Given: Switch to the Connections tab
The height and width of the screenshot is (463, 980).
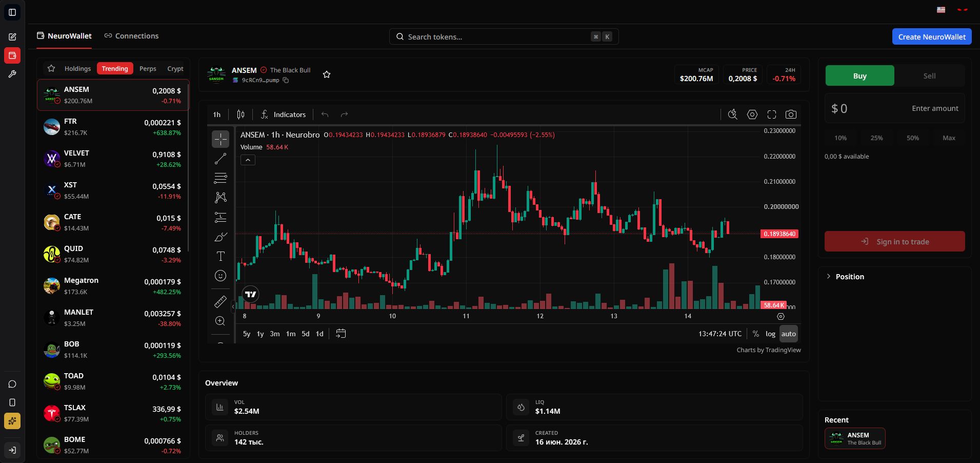Looking at the screenshot, I should [x=131, y=36].
